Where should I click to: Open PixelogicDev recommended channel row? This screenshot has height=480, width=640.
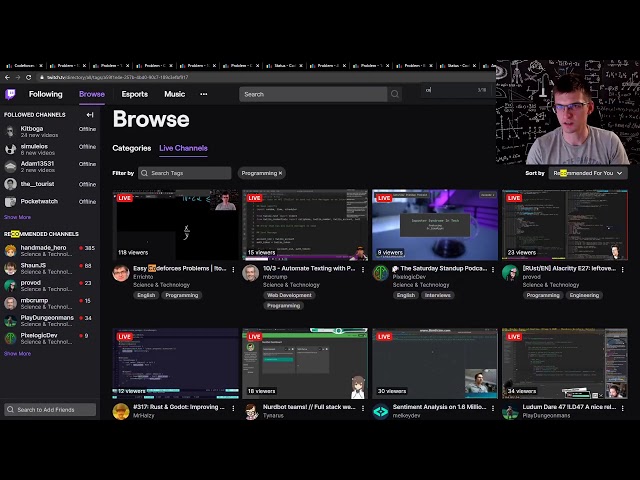coord(50,338)
